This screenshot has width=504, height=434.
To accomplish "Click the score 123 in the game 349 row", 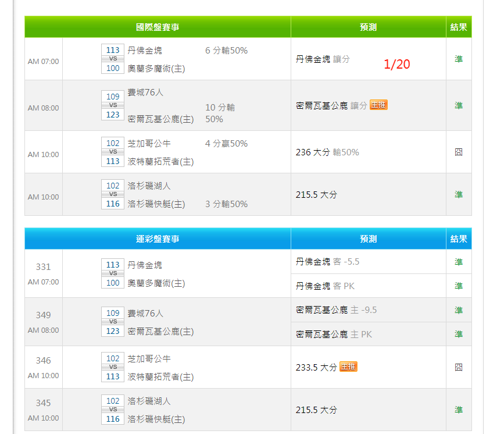I will click(113, 331).
